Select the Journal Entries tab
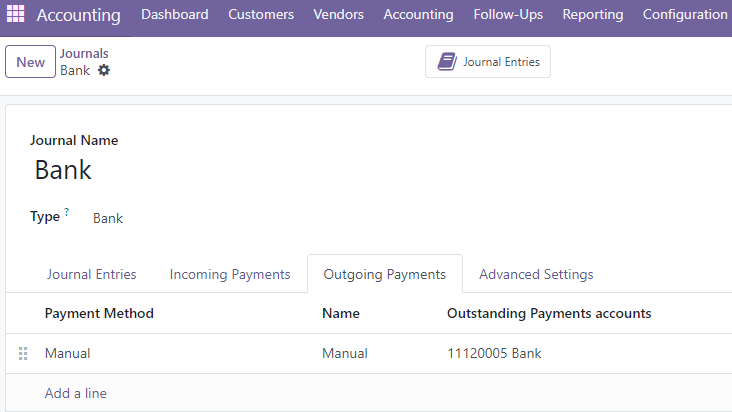The width and height of the screenshot is (732, 412). pos(92,274)
